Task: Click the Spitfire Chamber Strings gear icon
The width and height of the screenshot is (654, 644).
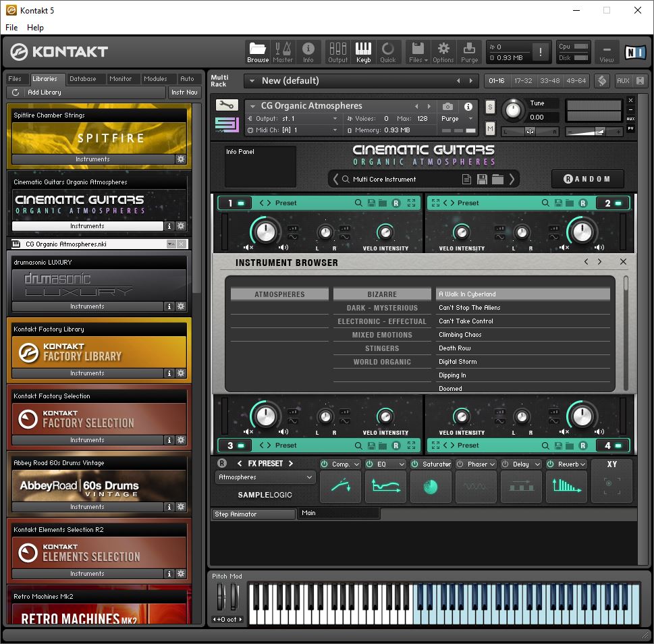Action: pos(181,159)
